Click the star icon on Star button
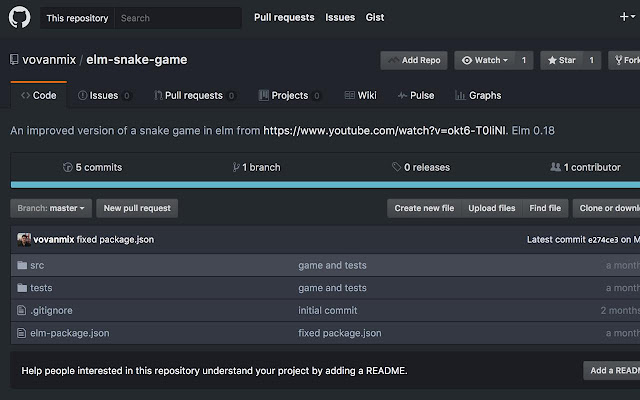The image size is (640, 400). [552, 60]
